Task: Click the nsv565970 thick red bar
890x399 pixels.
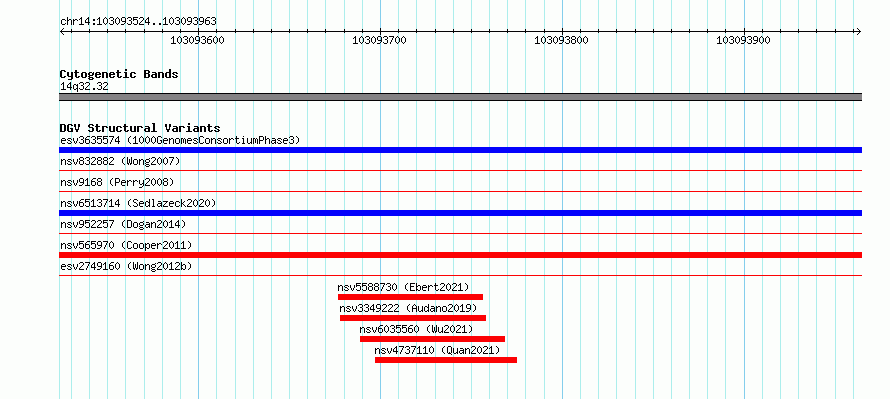Action: [x=460, y=255]
